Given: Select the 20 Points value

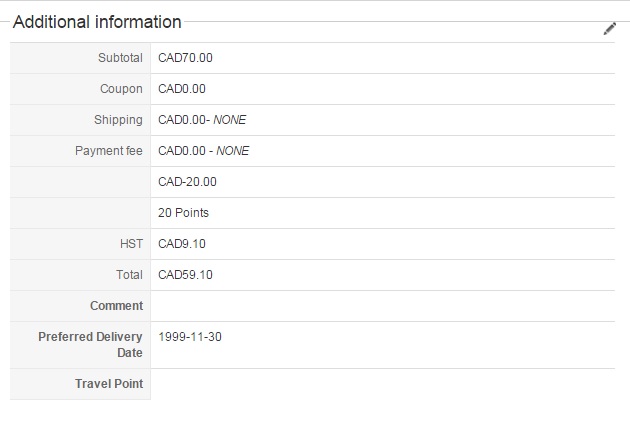Looking at the screenshot, I should click(183, 213).
